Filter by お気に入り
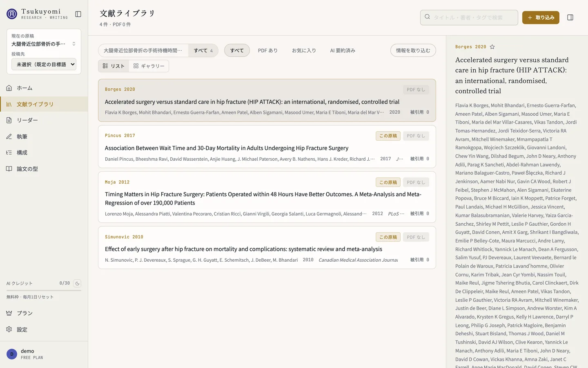This screenshot has width=588, height=368. click(x=304, y=51)
